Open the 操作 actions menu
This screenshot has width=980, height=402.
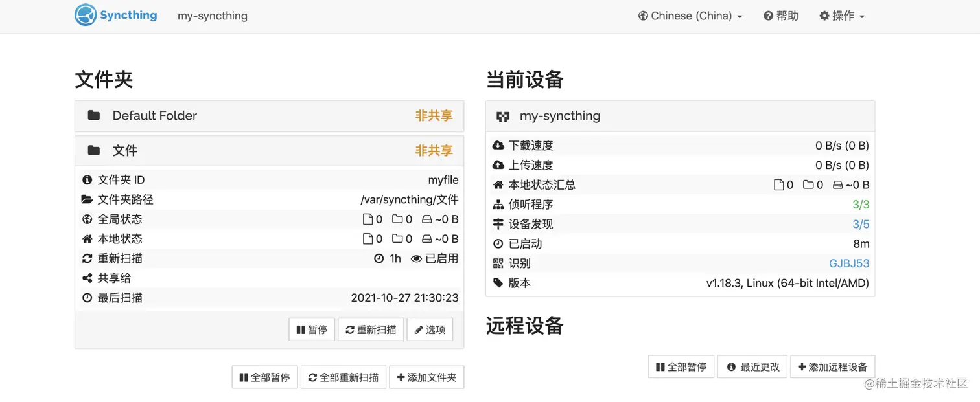click(842, 16)
